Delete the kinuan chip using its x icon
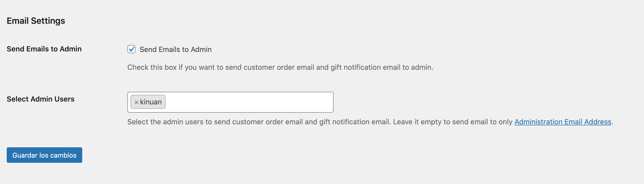This screenshot has height=184, width=644. [x=136, y=102]
